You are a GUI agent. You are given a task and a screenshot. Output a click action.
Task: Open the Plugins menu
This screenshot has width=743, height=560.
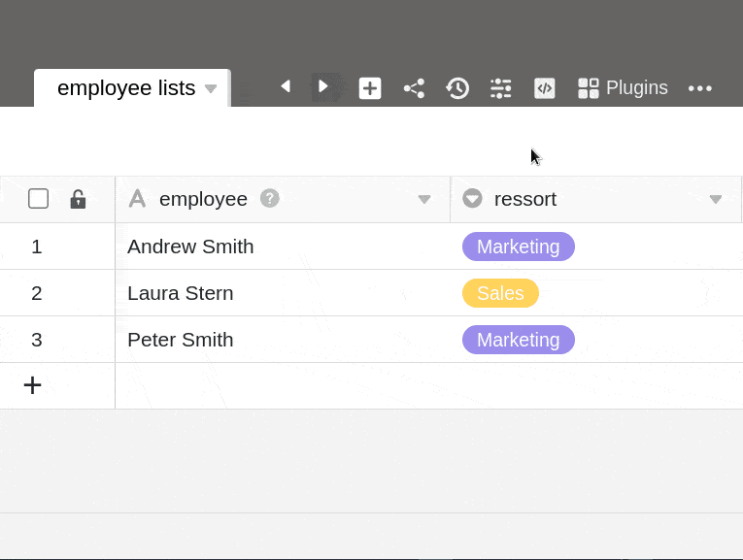[x=623, y=88]
